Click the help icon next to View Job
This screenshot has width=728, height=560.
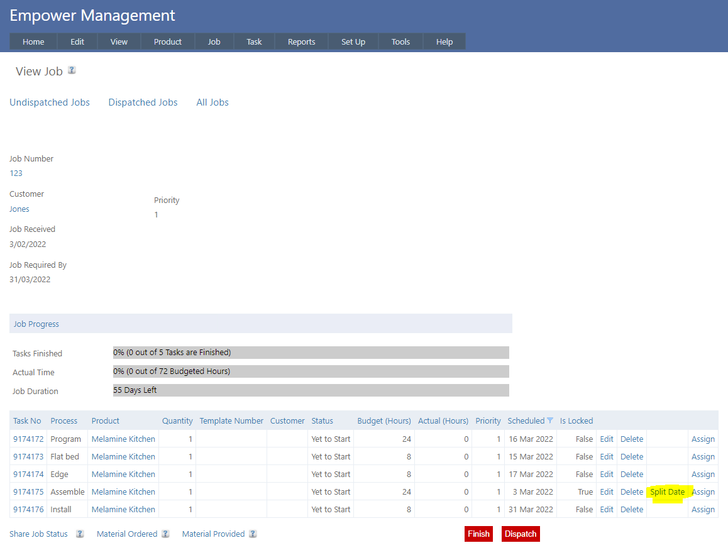(x=72, y=70)
